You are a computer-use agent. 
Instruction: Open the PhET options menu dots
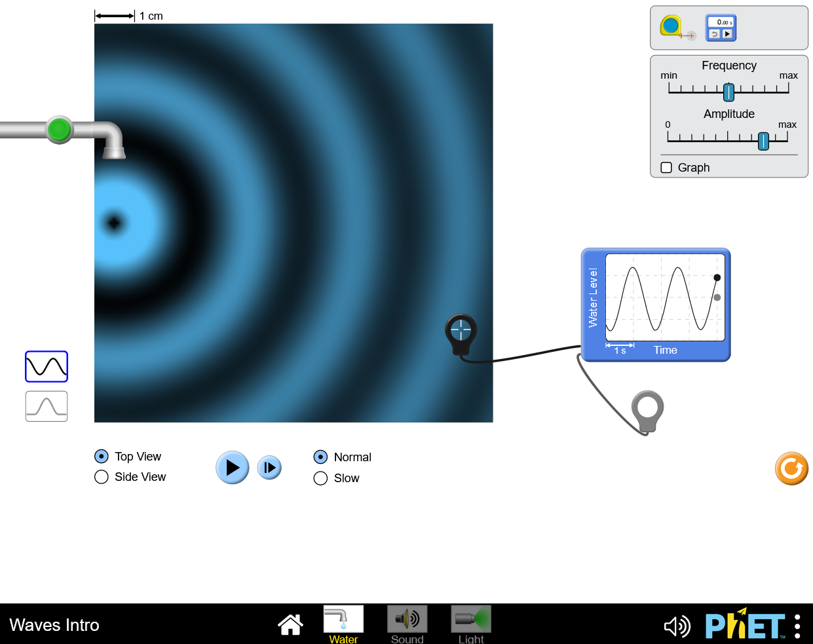coord(797,626)
